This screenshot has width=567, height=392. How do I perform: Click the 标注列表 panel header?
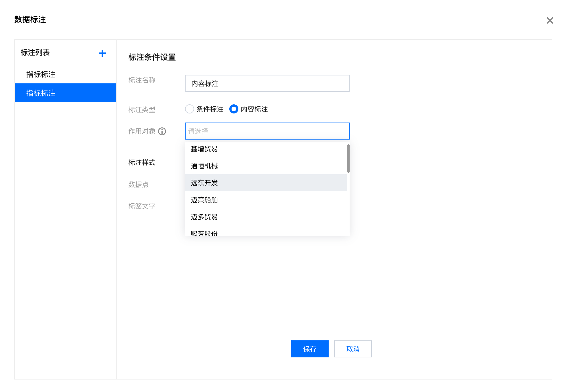[x=35, y=52]
